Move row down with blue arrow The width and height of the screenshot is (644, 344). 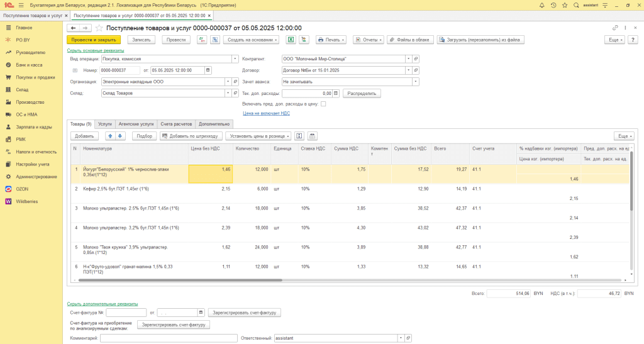coord(120,136)
